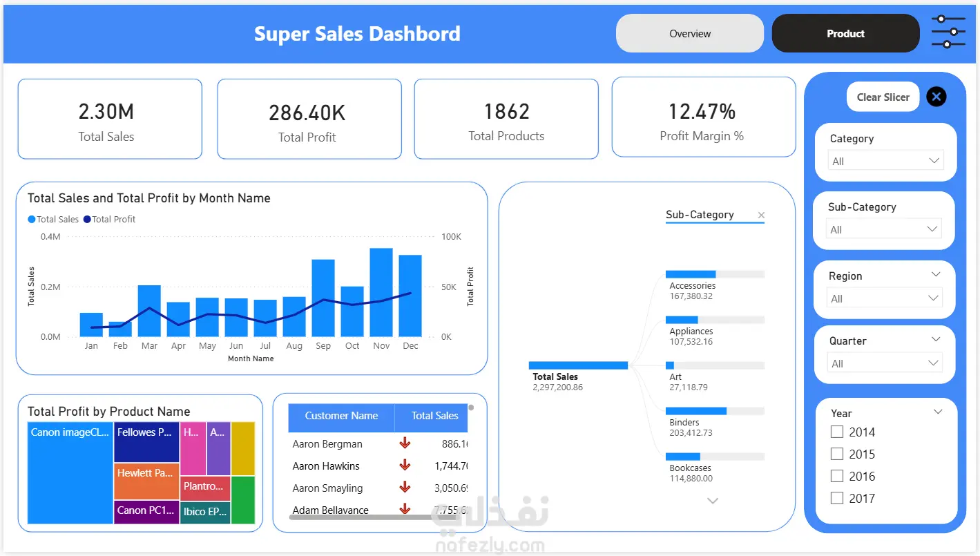Collapse the Year slicer with its chevron
Image resolution: width=980 pixels, height=556 pixels.
(938, 412)
